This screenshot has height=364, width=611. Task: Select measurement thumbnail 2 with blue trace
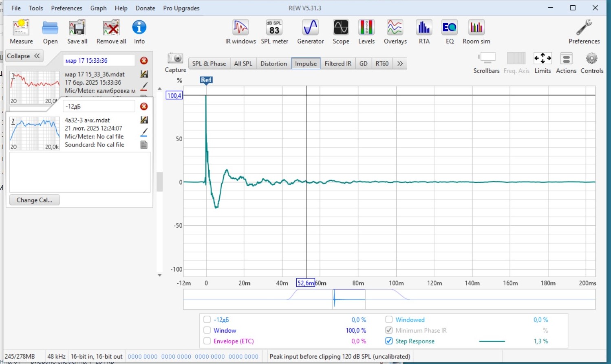click(x=34, y=134)
